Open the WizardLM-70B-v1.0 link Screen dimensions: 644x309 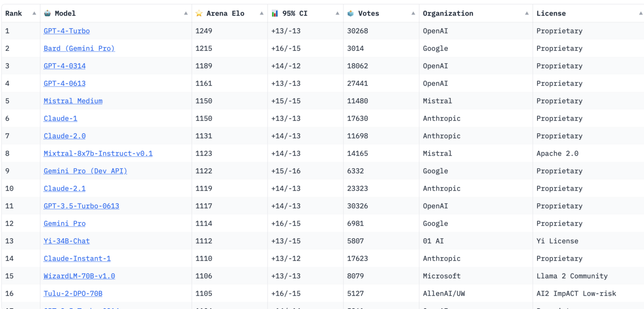[x=79, y=276]
